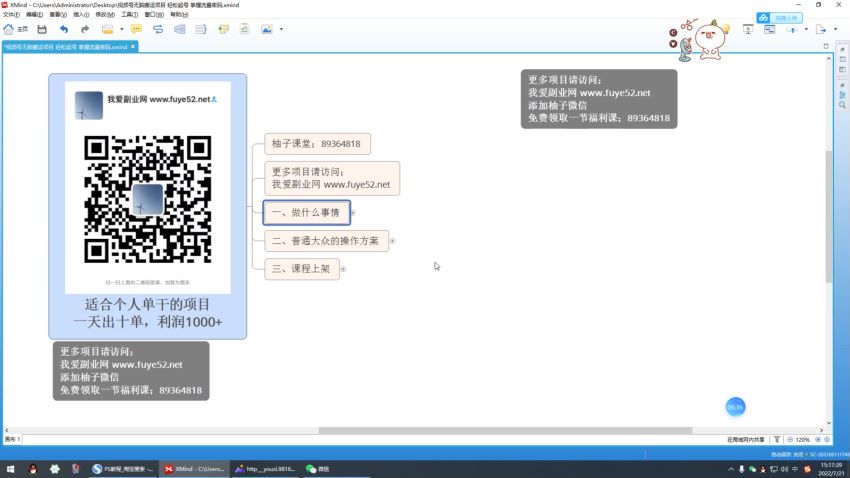Expand the 二、普通大众的操作方案 topic
Viewport: 850px width, 478px height.
click(392, 241)
